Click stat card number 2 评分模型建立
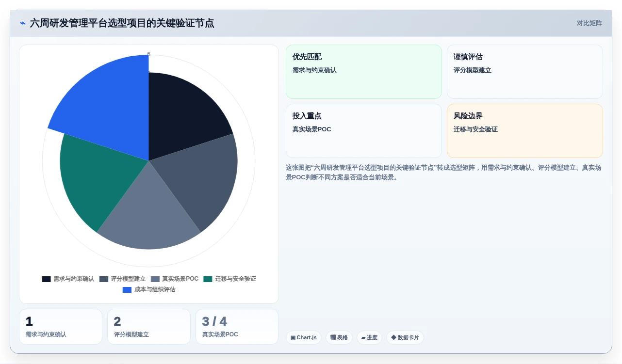Viewport: 622px width, 364px height. [x=149, y=327]
